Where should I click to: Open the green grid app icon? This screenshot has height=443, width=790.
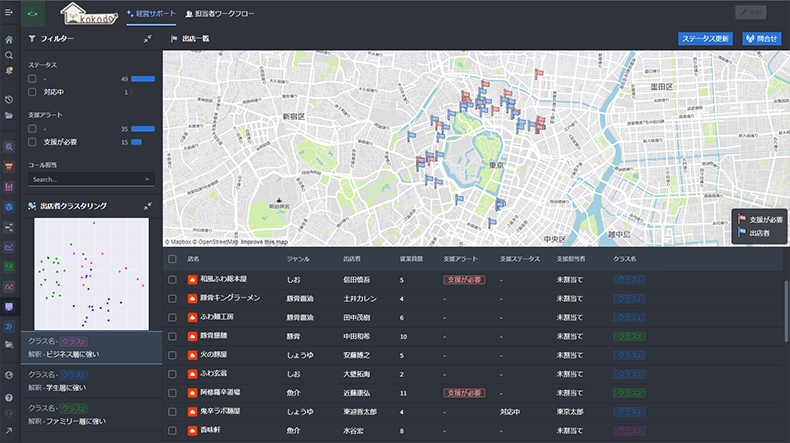pos(9,267)
